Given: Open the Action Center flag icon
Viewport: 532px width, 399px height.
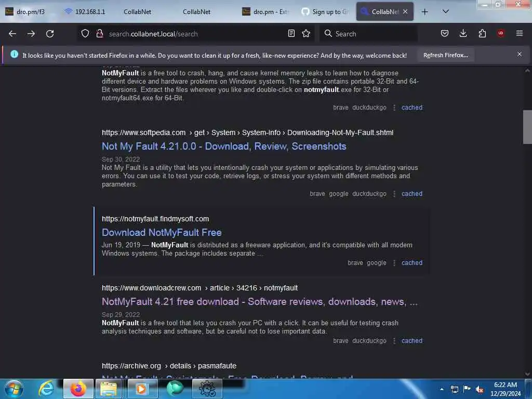Looking at the screenshot, I should (x=467, y=389).
